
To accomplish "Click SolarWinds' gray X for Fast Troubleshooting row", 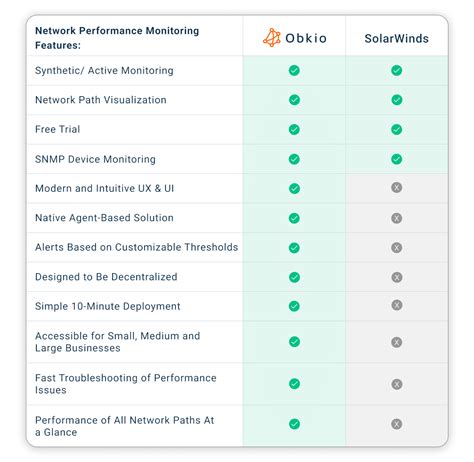I will pyautogui.click(x=397, y=384).
